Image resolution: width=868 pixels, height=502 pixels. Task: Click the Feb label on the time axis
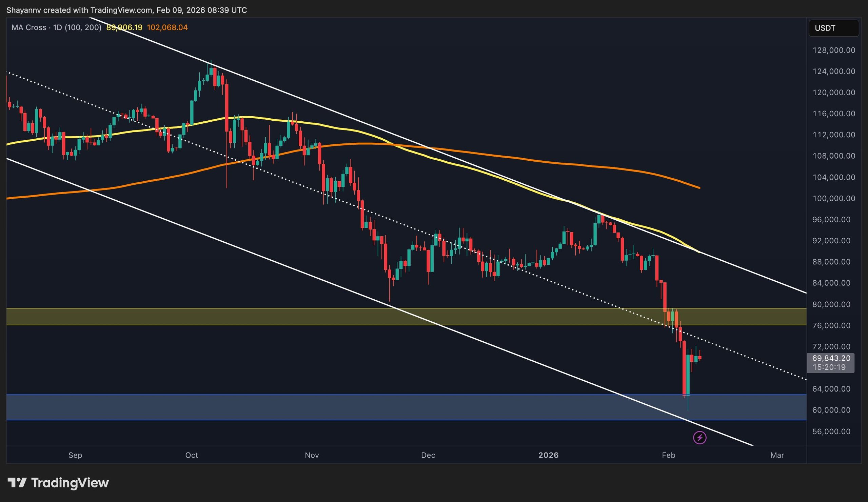(x=670, y=455)
